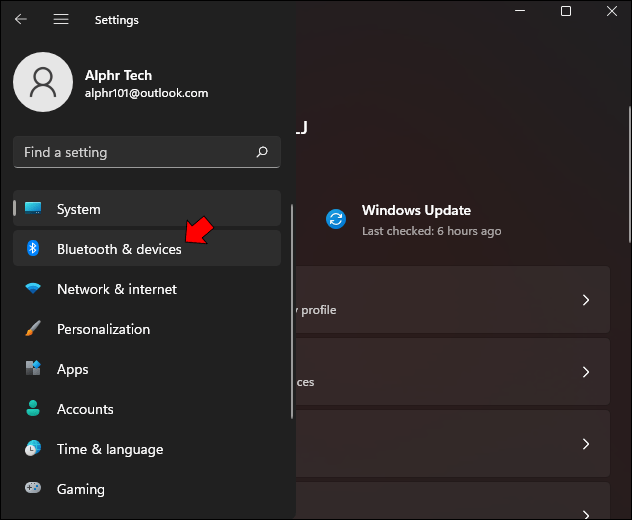Toggle the hamburger navigation menu
The width and height of the screenshot is (632, 520).
pyautogui.click(x=61, y=19)
